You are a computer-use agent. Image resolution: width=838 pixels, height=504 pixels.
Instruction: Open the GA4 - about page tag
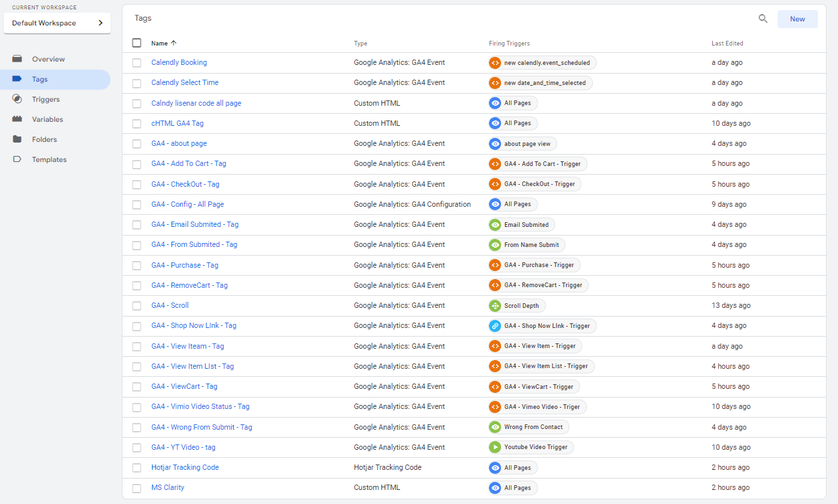pyautogui.click(x=179, y=143)
